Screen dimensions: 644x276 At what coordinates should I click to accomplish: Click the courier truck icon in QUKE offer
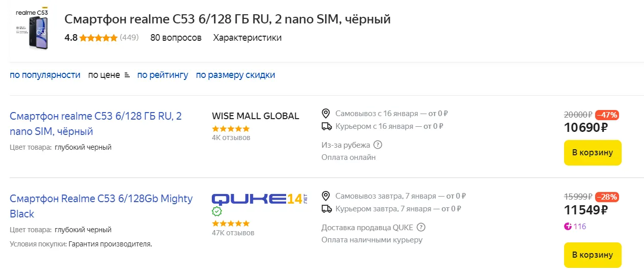tap(326, 209)
